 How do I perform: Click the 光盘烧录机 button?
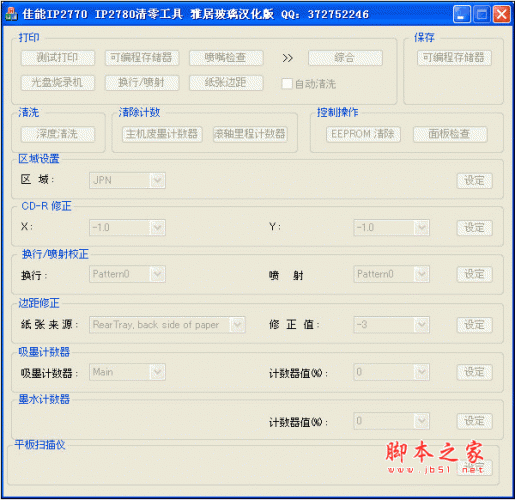pos(58,83)
